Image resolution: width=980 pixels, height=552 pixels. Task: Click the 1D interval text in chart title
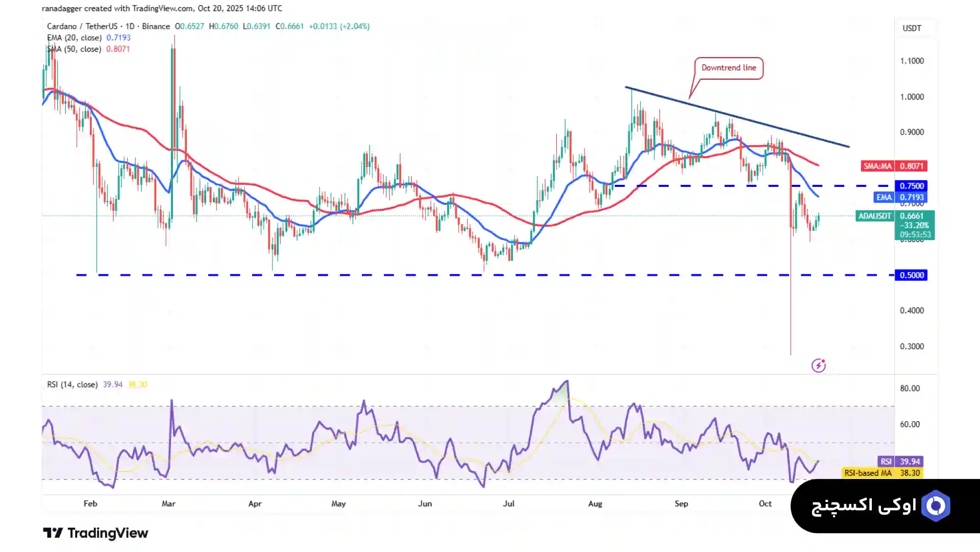[x=130, y=26]
